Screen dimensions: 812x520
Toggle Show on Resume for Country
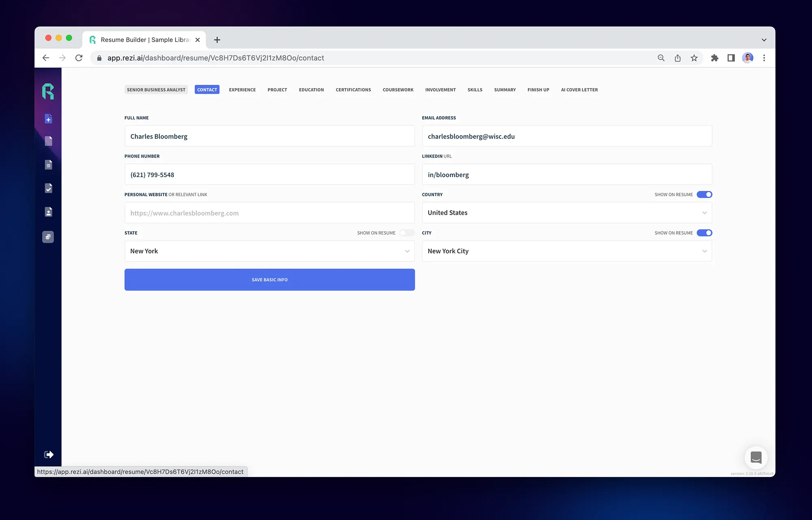pyautogui.click(x=704, y=194)
